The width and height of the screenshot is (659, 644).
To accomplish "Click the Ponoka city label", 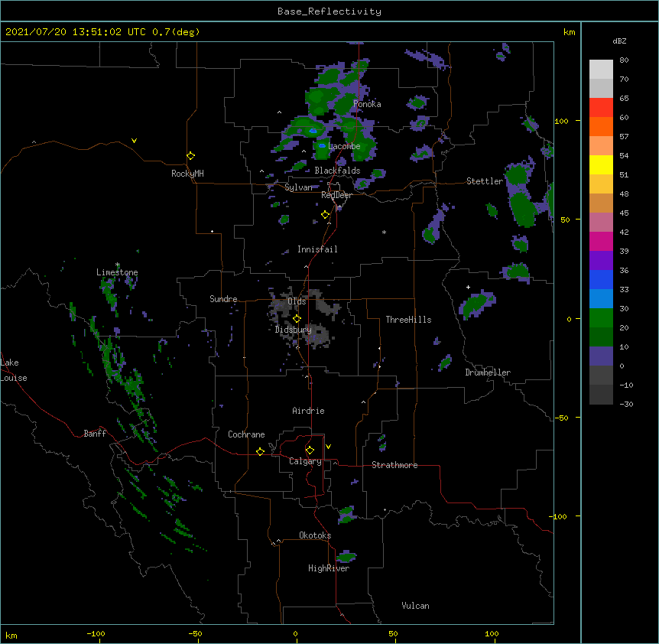I will point(367,104).
